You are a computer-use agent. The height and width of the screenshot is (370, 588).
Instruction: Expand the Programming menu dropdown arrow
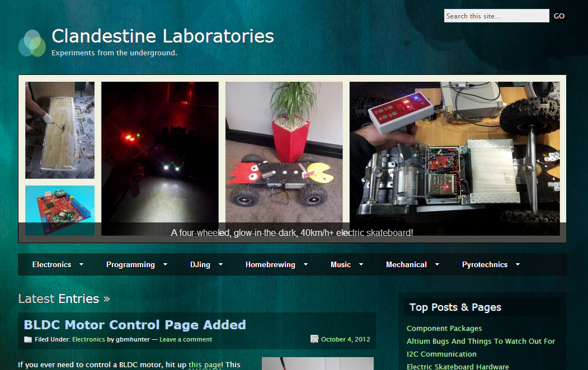pyautogui.click(x=165, y=265)
